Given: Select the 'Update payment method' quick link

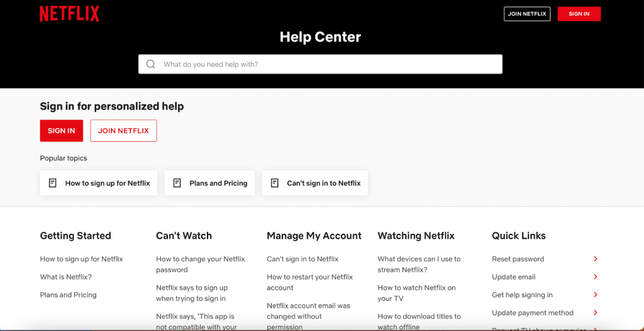Looking at the screenshot, I should 533,313.
